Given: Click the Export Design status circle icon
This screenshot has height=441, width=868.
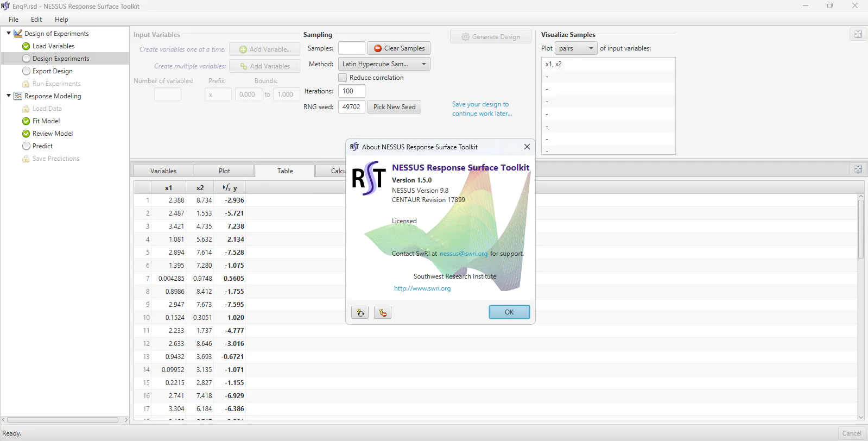Looking at the screenshot, I should pyautogui.click(x=26, y=71).
